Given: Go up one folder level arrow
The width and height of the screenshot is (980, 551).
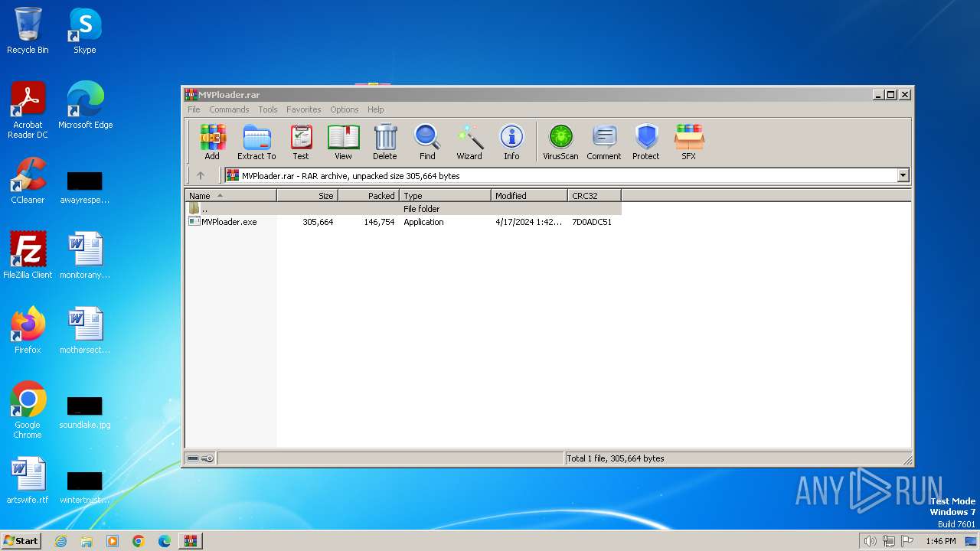Looking at the screenshot, I should [201, 175].
